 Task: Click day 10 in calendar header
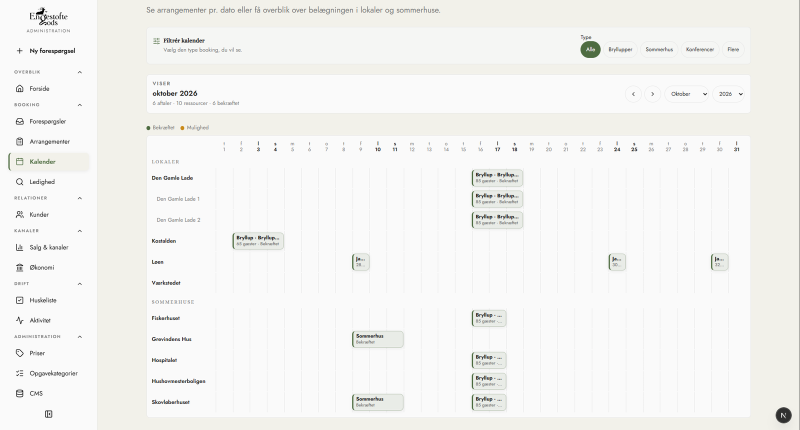(x=378, y=147)
